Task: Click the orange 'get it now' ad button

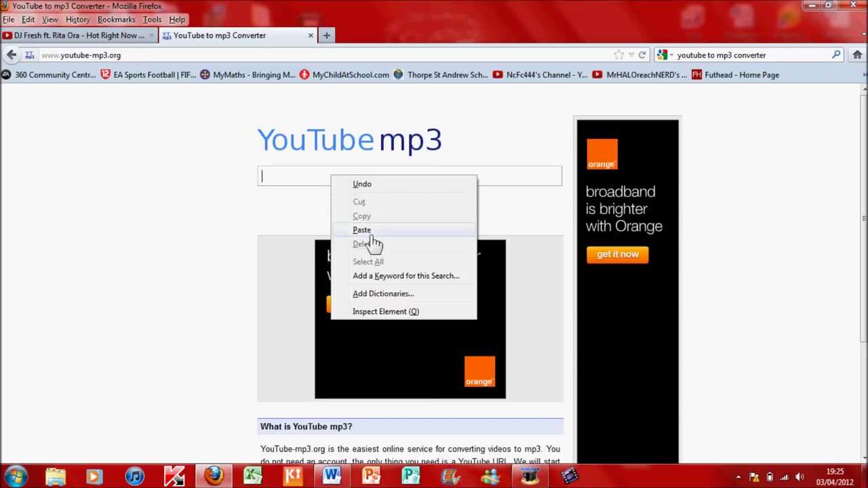Action: point(618,254)
